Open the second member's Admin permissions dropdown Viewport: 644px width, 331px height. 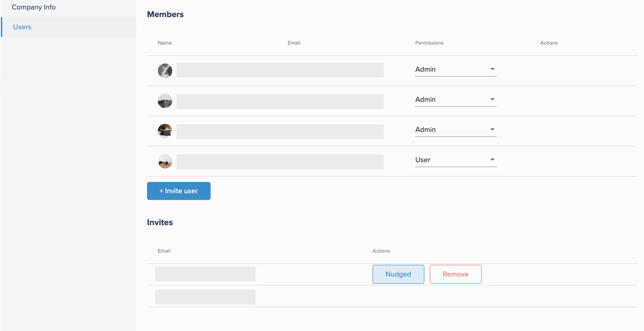point(455,100)
